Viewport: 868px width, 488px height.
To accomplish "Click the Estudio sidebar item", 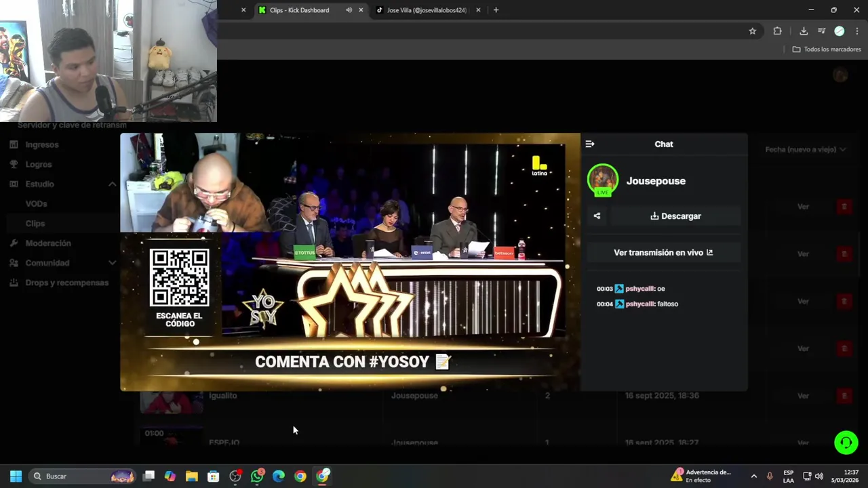I will pos(39,184).
